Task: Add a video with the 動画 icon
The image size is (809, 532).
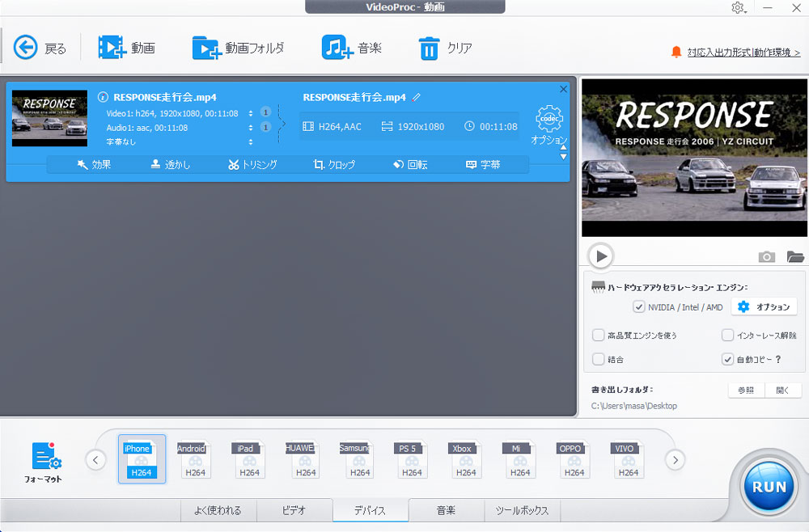Action: point(112,48)
